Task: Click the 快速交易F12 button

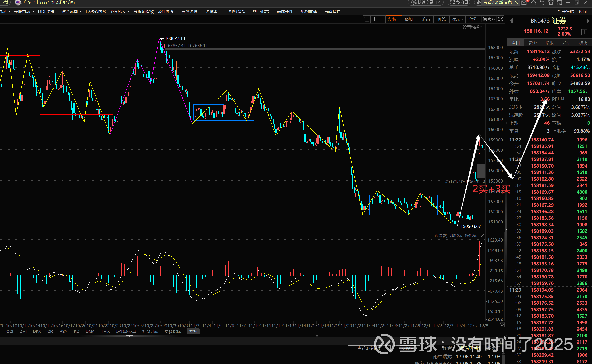Action: pyautogui.click(x=426, y=2)
